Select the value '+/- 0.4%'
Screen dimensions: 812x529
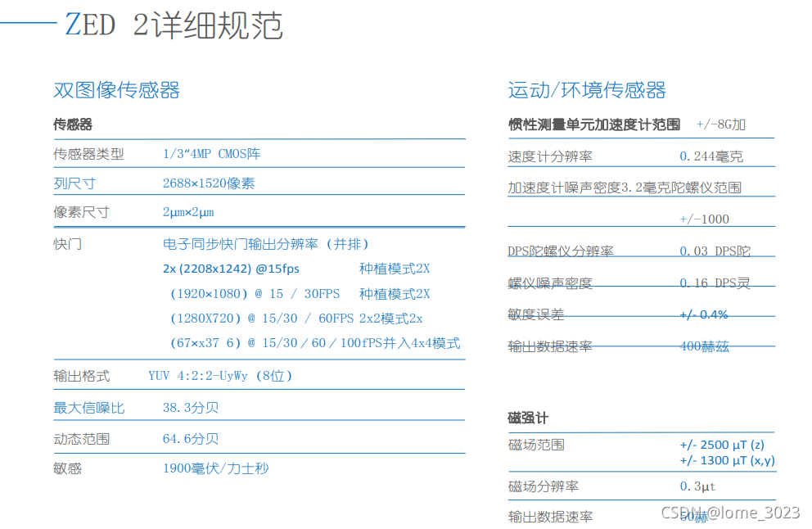point(704,314)
